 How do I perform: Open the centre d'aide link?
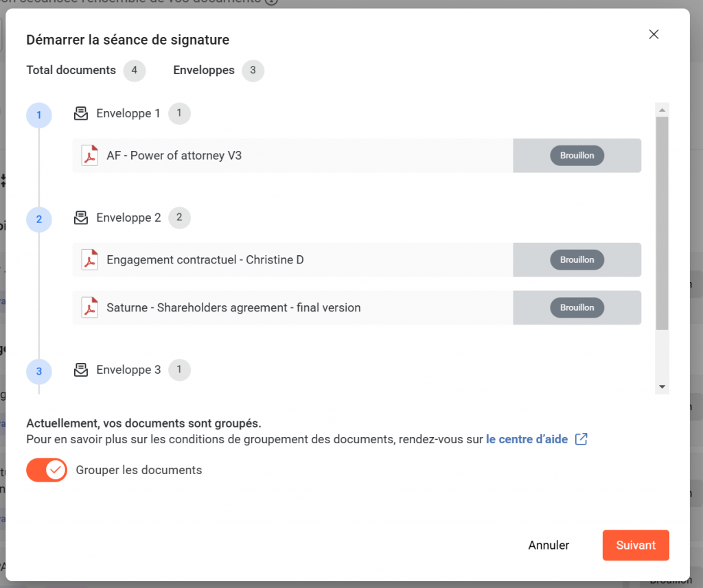point(527,439)
